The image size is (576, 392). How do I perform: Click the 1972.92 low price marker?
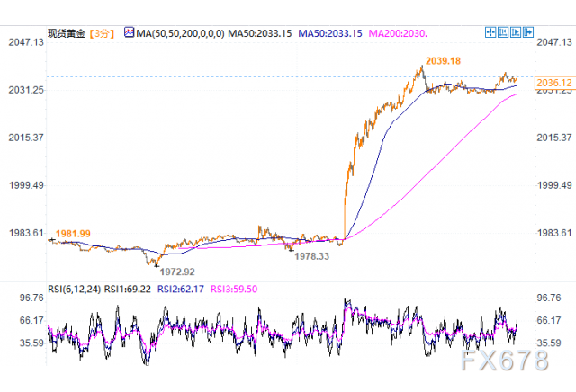click(177, 272)
